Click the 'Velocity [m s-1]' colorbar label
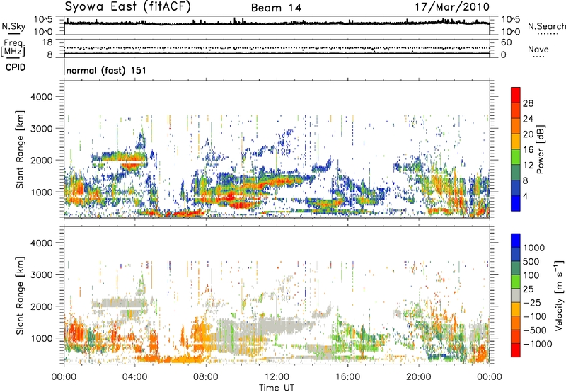Image resolution: width=566 pixels, height=392 pixels. [x=559, y=295]
